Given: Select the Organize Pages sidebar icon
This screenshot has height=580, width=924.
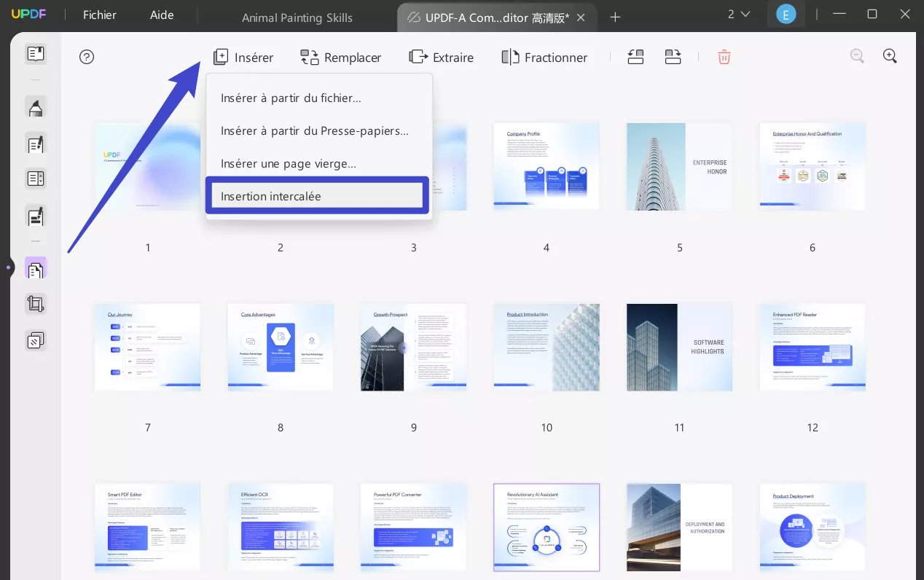Looking at the screenshot, I should tap(36, 269).
